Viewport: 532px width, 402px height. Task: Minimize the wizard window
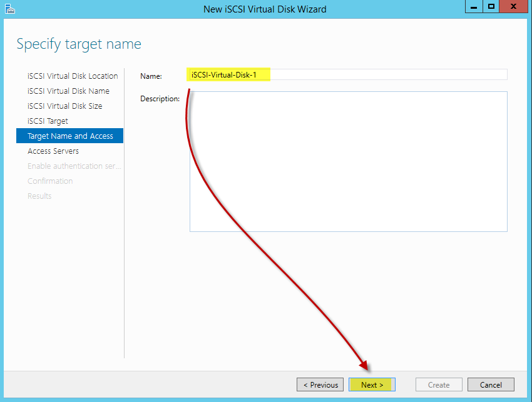click(x=474, y=6)
